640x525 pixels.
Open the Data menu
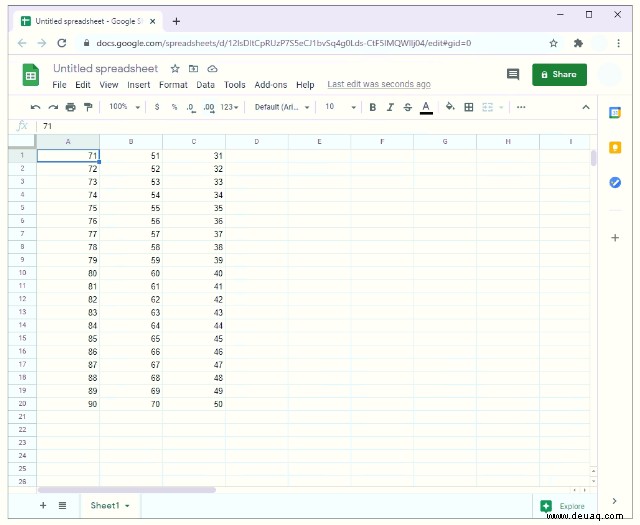pyautogui.click(x=205, y=85)
